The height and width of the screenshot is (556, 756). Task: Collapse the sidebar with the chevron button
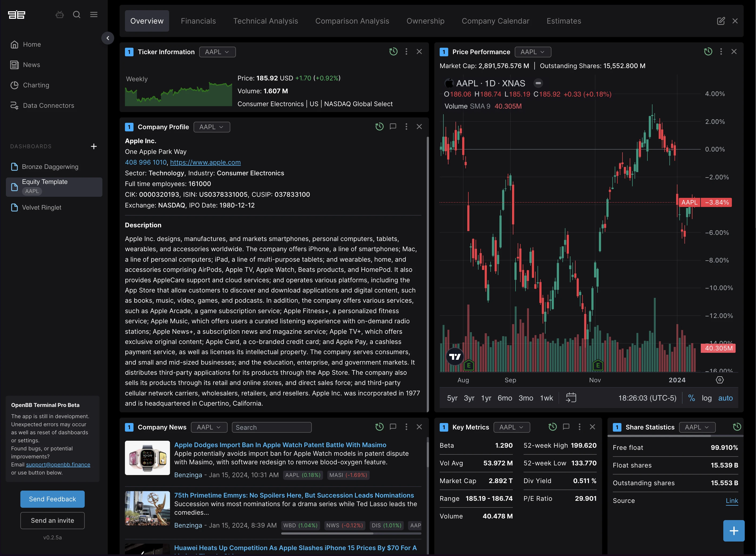pyautogui.click(x=108, y=38)
